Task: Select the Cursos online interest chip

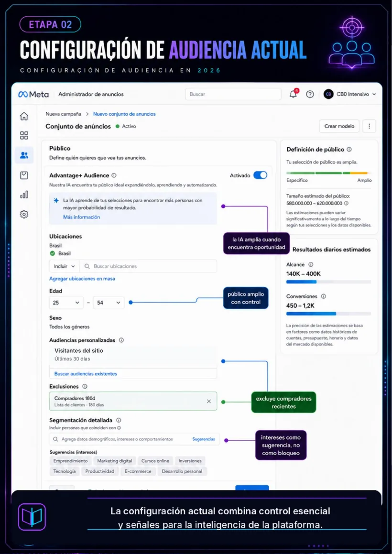Action: [x=155, y=461]
